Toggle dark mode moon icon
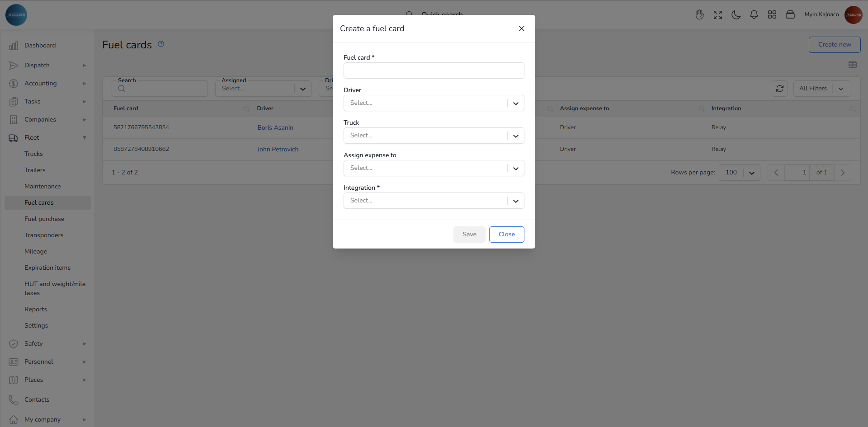 pyautogui.click(x=736, y=15)
